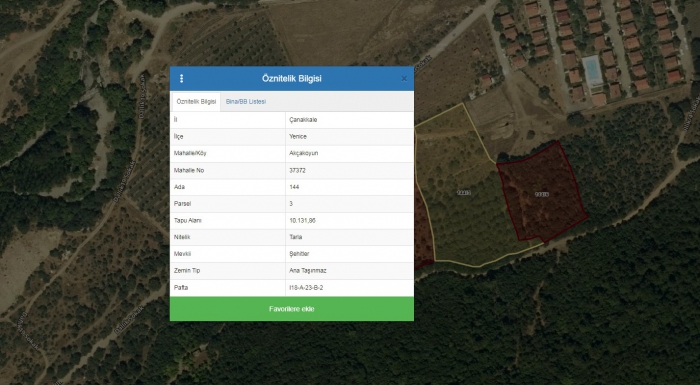Click the Mevkii value Şehitler
Viewport: 700px width, 385px height.
tap(299, 254)
